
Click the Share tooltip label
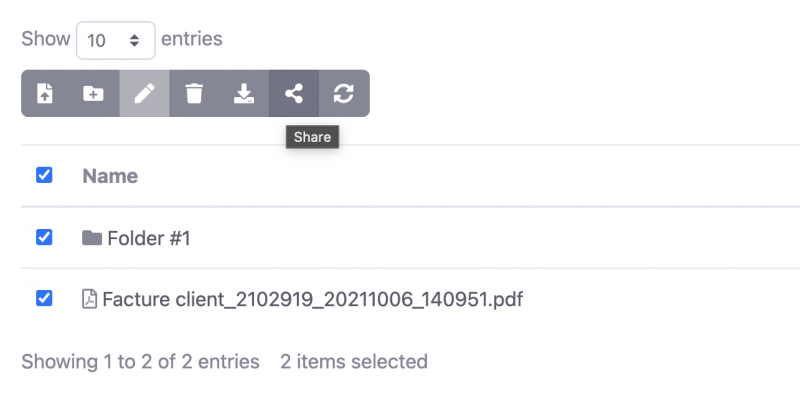click(x=312, y=137)
